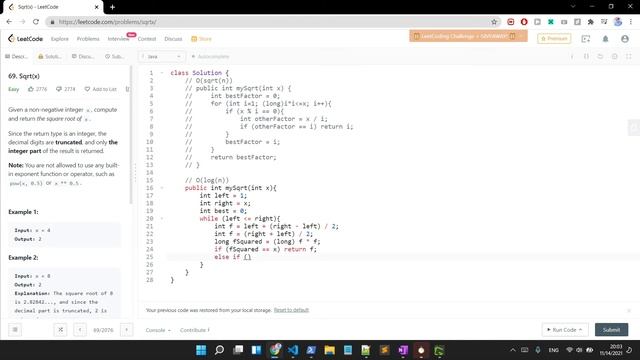The image size is (640, 360).
Task: Open the Interview menu item
Action: (x=118, y=39)
